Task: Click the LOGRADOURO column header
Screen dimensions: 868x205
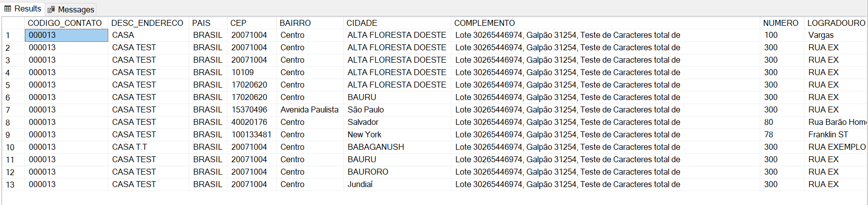Action: click(x=836, y=23)
